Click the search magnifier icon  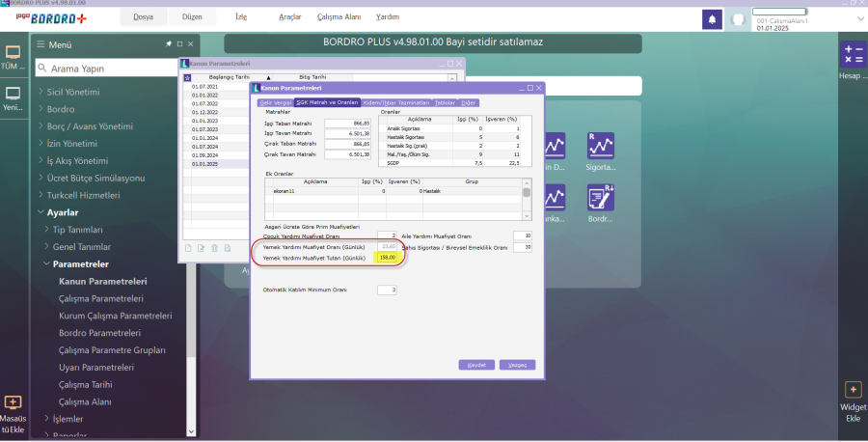tap(42, 69)
